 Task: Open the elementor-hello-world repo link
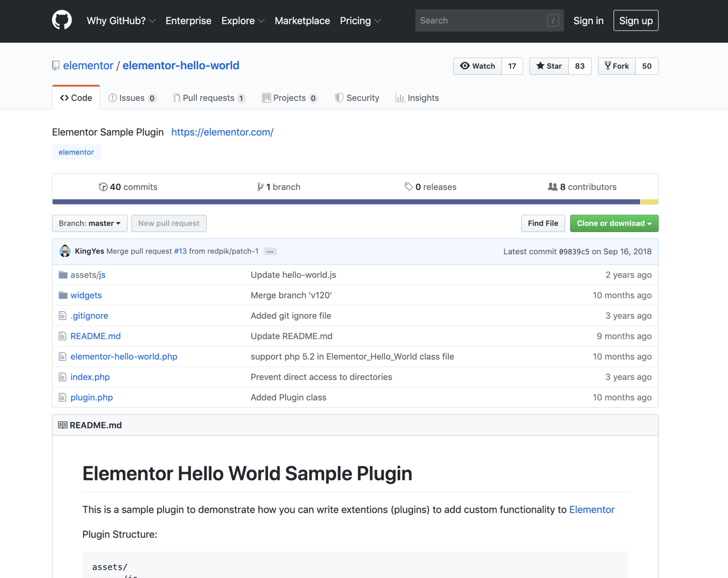181,66
